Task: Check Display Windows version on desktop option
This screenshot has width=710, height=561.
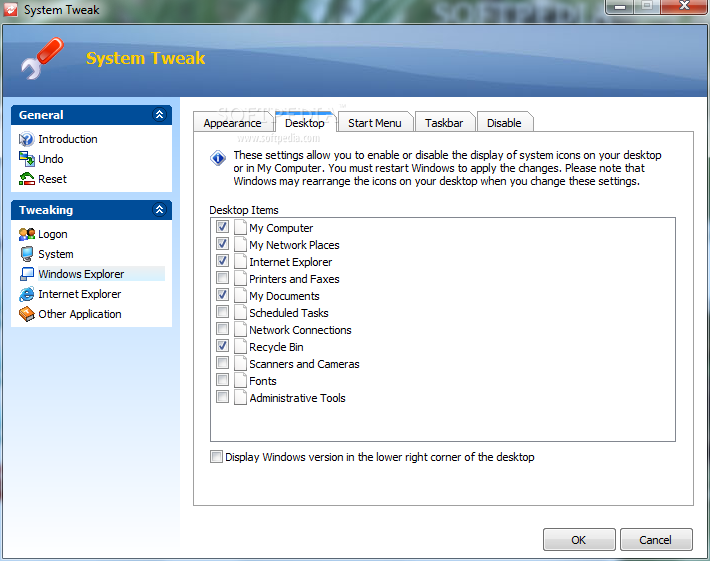Action: 216,456
